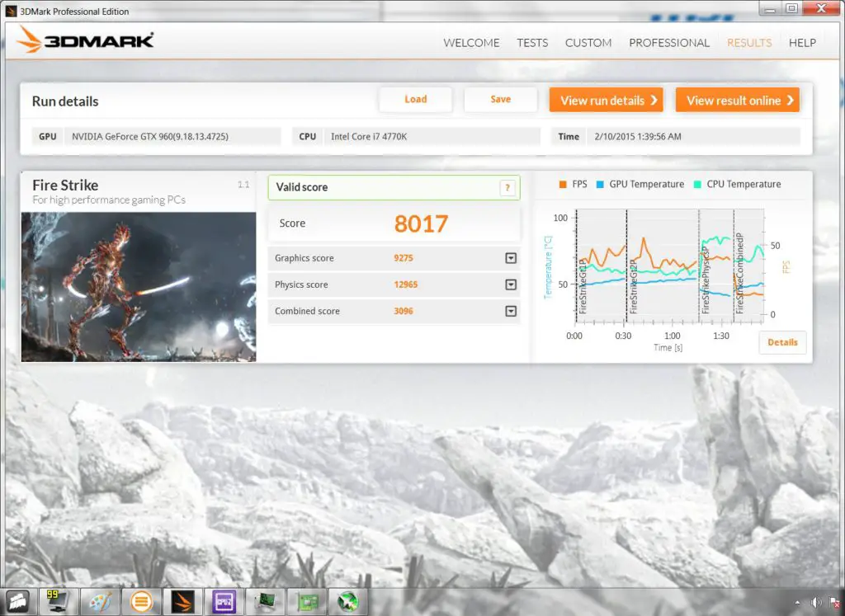
Task: Select the Results tab
Action: pyautogui.click(x=749, y=43)
